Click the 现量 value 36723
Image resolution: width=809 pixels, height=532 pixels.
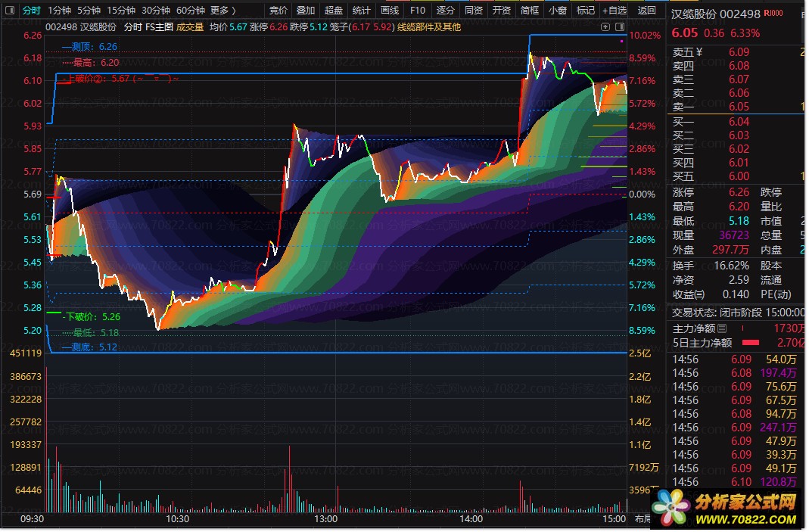click(734, 236)
